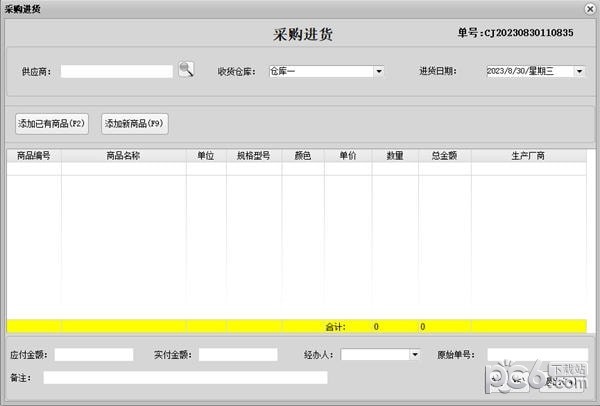This screenshot has width=600, height=406.
Task: Close the 采购进货 window
Action: [590, 8]
